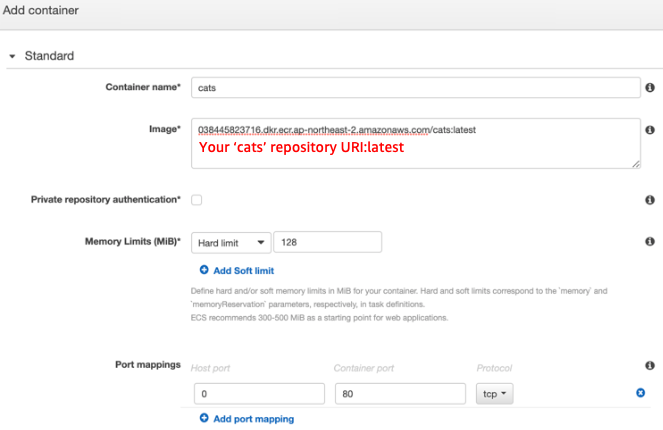
Task: Click info icon for Port mappings
Action: coord(650,365)
